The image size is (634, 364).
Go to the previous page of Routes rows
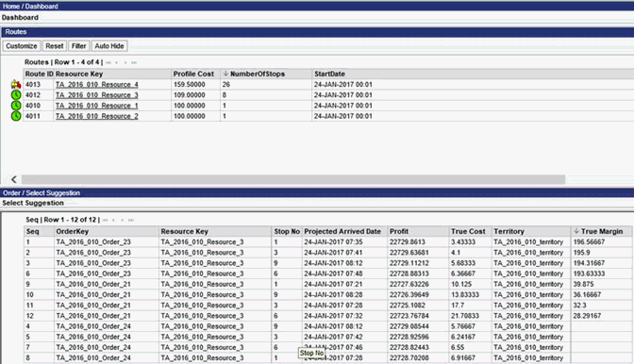pyautogui.click(x=116, y=62)
